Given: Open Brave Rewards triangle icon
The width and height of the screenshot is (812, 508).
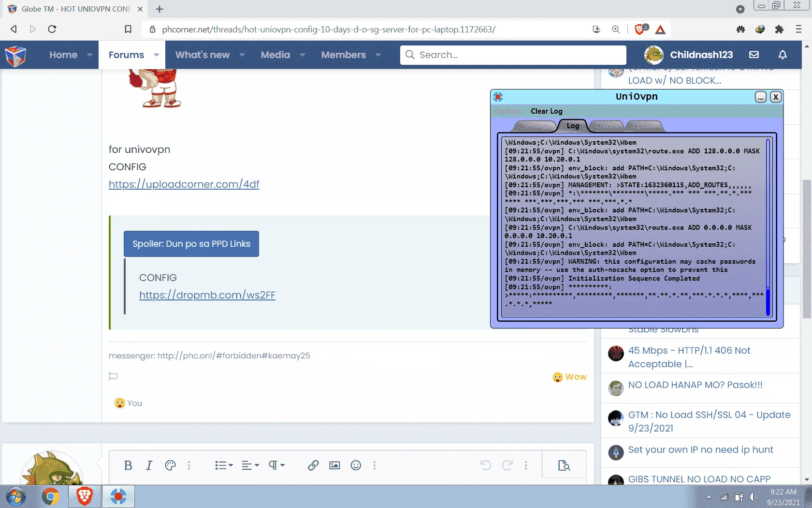Looking at the screenshot, I should point(660,30).
